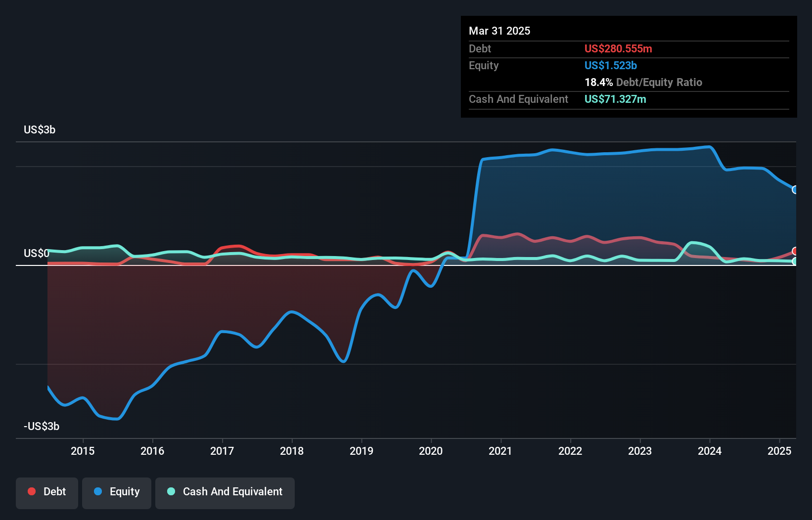812x520 pixels.
Task: Click the 2019 x-axis label
Action: (x=361, y=451)
